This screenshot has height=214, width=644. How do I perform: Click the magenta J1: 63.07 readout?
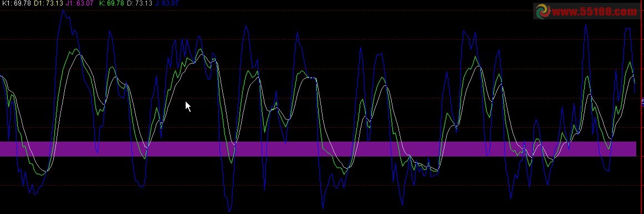79,3
